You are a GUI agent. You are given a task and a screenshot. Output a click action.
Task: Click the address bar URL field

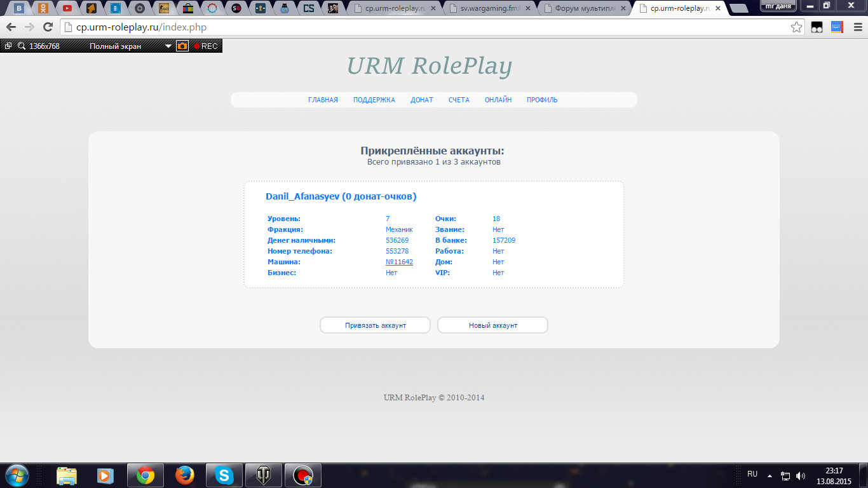pyautogui.click(x=426, y=27)
